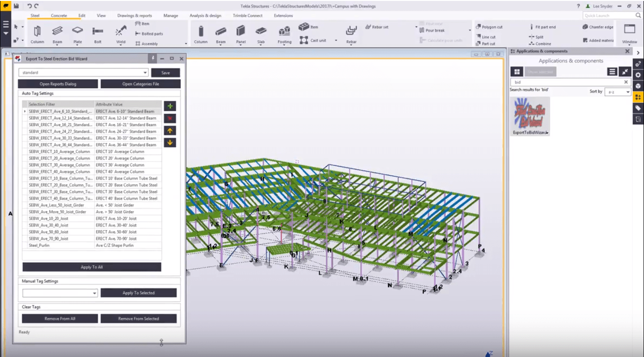Viewport: 644px width, 357px height.
Task: Go to the Drawings & reports tab
Action: click(135, 16)
